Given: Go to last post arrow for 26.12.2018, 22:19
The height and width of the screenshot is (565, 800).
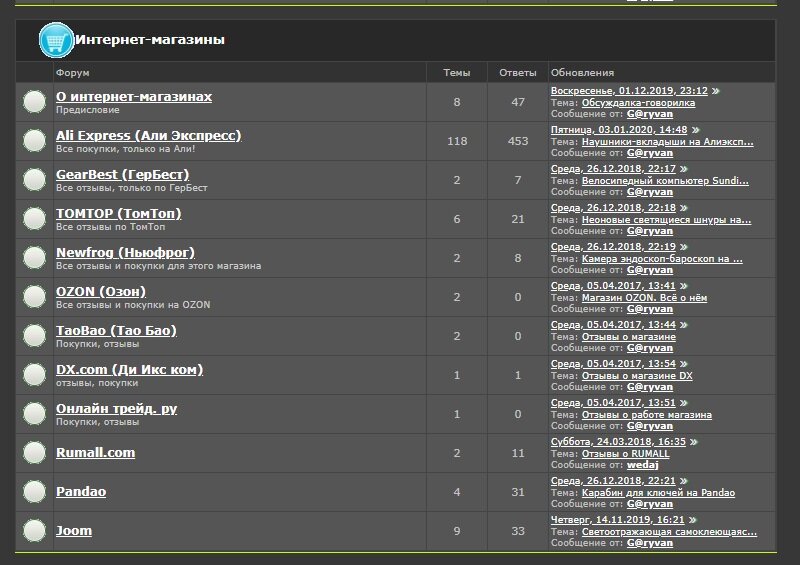Looking at the screenshot, I should [x=684, y=247].
